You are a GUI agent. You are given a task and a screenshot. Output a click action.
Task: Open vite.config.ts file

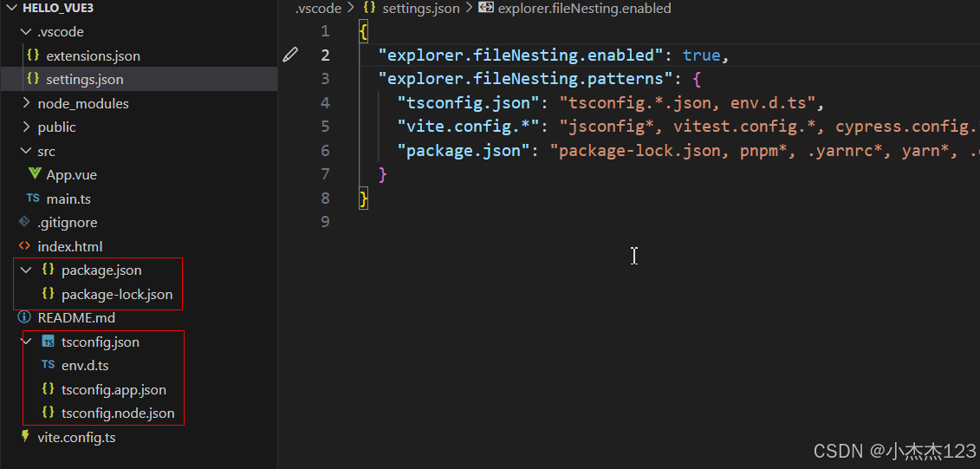[x=76, y=437]
